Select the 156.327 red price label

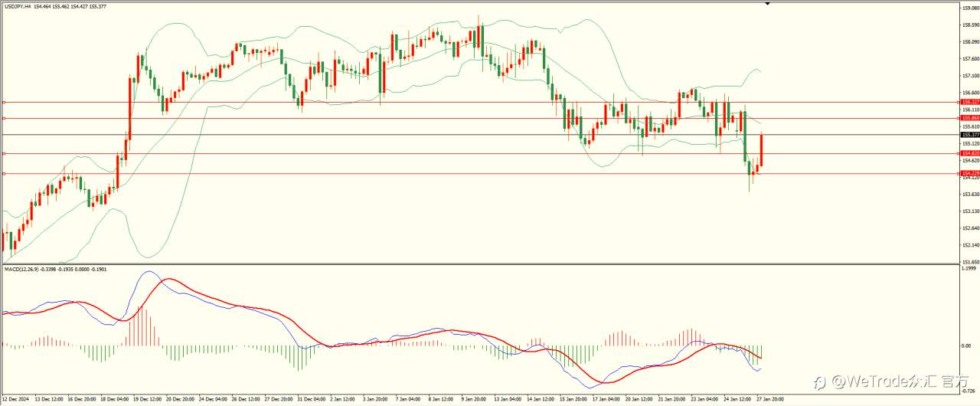point(969,102)
